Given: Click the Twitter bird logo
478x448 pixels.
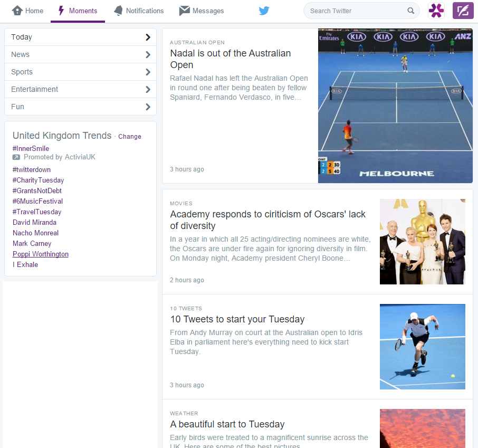Looking at the screenshot, I should [264, 11].
